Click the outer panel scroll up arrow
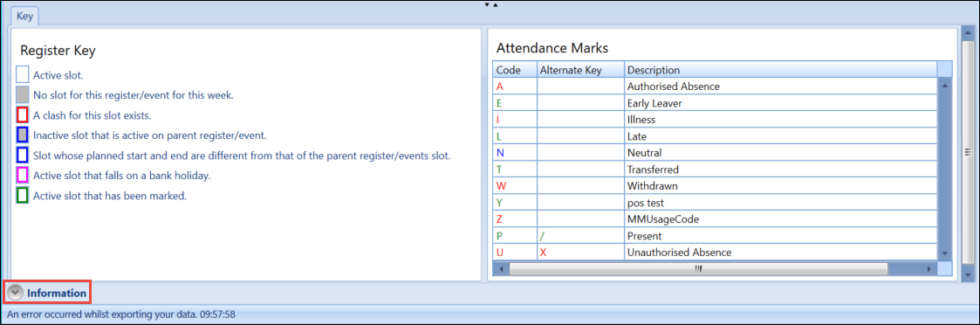Image resolution: width=980 pixels, height=325 pixels. pyautogui.click(x=968, y=34)
